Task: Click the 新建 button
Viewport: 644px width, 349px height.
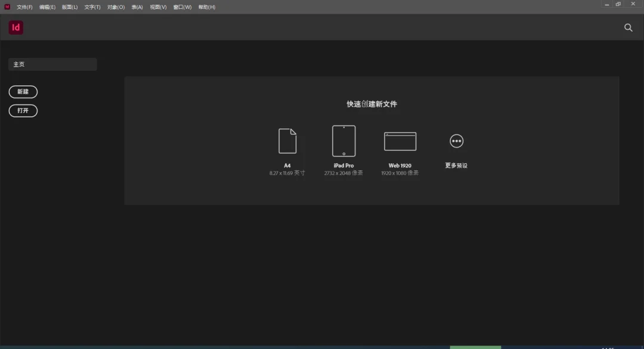Action: pyautogui.click(x=23, y=92)
